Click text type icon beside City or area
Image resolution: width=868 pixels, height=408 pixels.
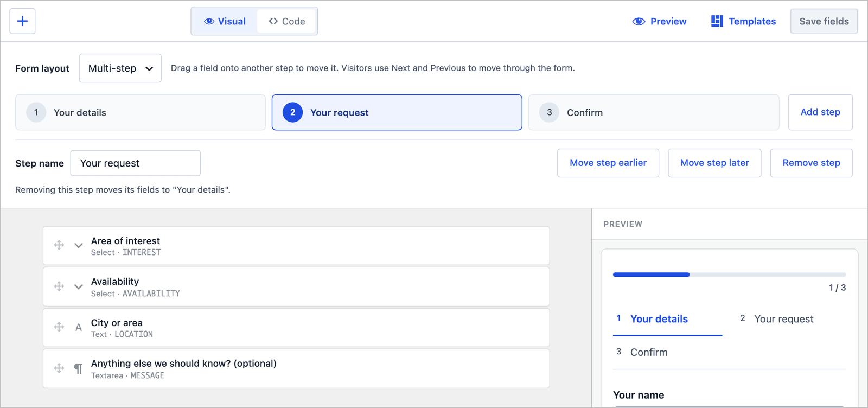pyautogui.click(x=79, y=327)
